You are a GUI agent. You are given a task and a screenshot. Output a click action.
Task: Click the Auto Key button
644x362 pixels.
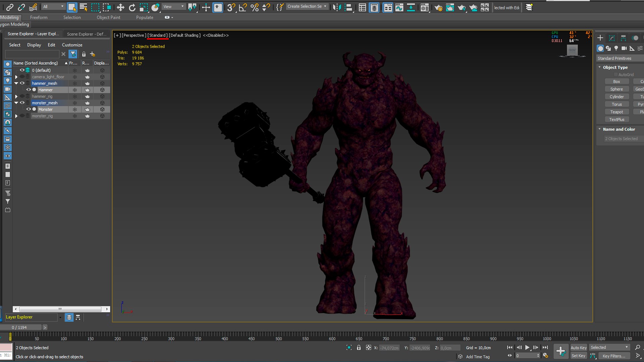tap(579, 348)
